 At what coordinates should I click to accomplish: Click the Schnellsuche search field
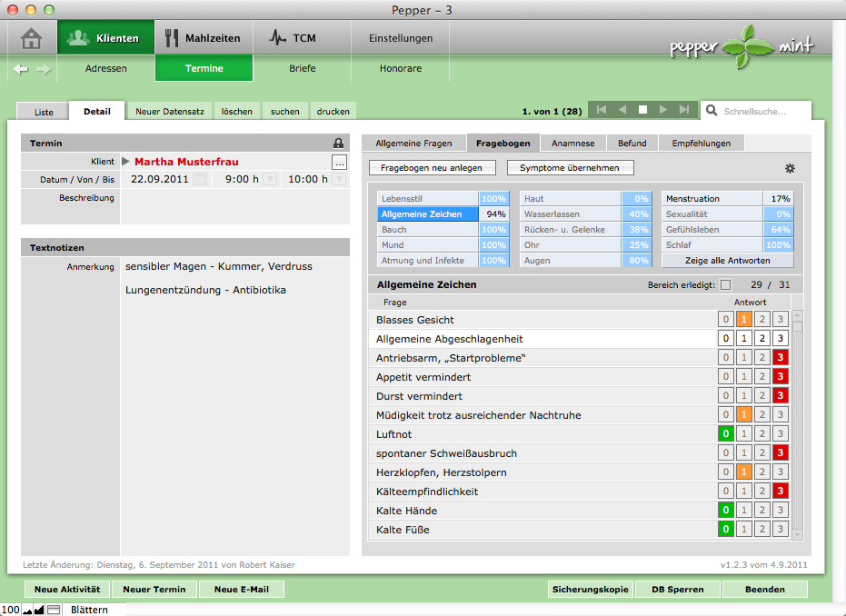click(x=763, y=112)
